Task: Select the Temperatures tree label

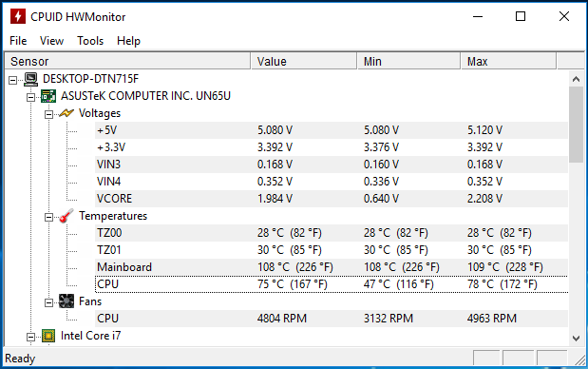Action: [x=113, y=216]
